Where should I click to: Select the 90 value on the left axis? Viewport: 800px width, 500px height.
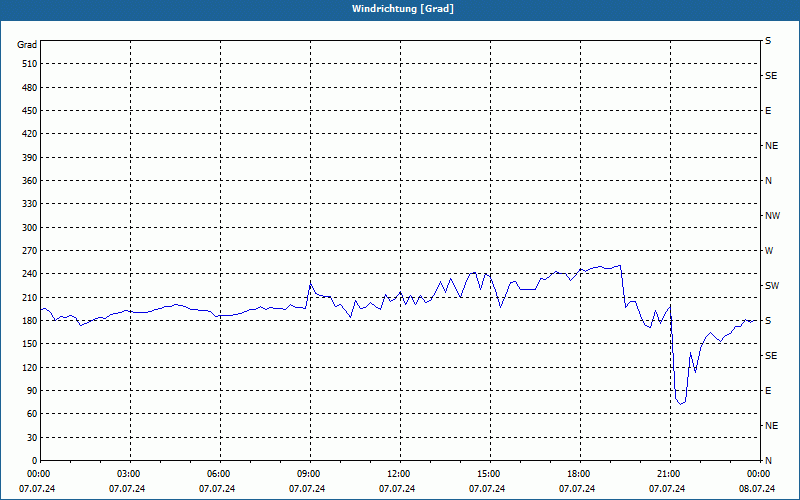point(32,391)
